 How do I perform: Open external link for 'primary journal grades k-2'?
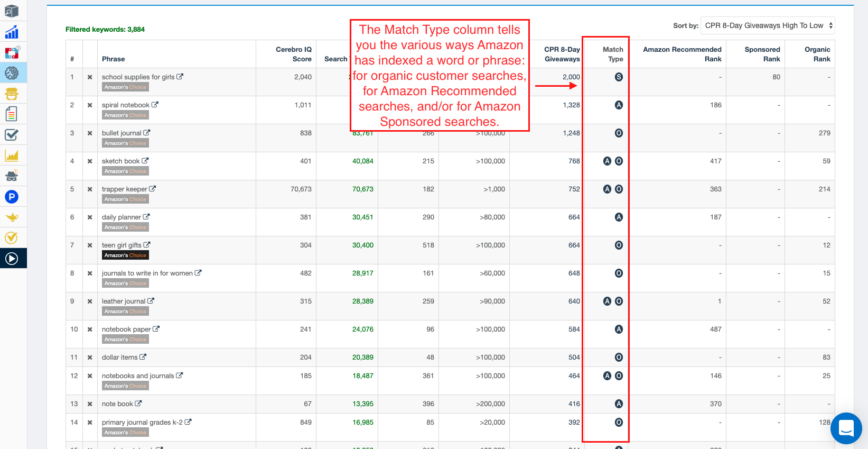[x=188, y=422]
